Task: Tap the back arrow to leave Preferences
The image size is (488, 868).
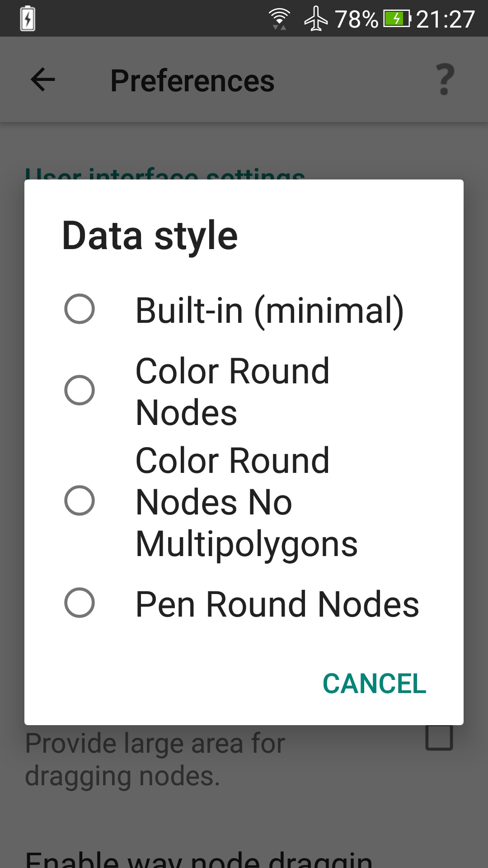Action: (x=42, y=80)
